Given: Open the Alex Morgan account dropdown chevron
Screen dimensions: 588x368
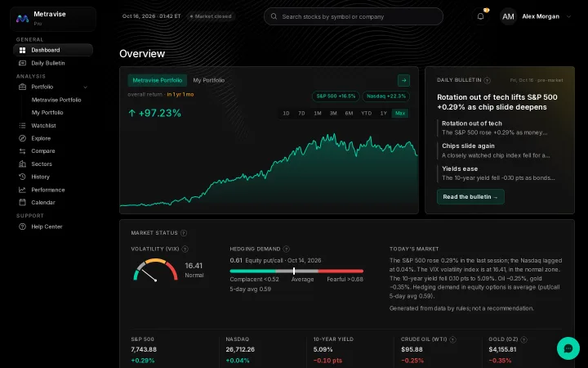Looking at the screenshot, I should click(x=568, y=16).
